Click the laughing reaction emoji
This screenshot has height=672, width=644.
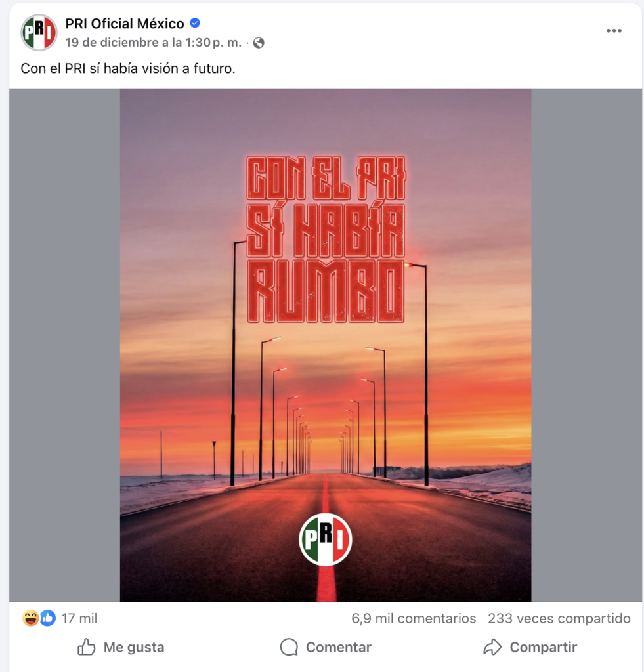tap(30, 618)
